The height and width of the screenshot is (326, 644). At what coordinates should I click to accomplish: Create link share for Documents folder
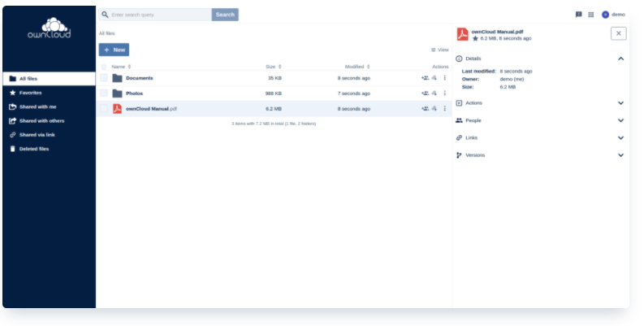[x=434, y=78]
